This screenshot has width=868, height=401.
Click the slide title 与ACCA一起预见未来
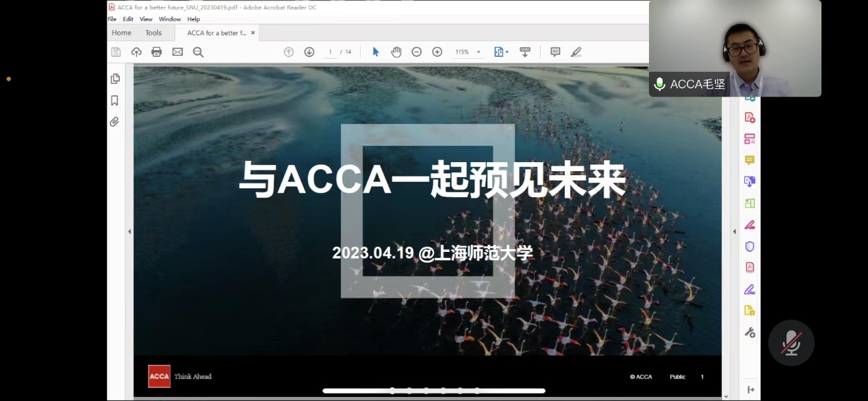pyautogui.click(x=433, y=180)
